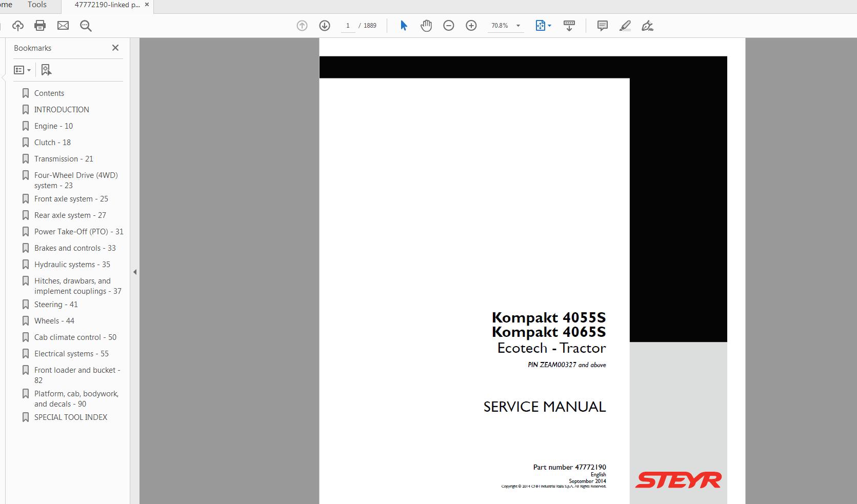Image resolution: width=857 pixels, height=504 pixels.
Task: Click the bookmark icon beside Steering - 41
Action: click(26, 305)
